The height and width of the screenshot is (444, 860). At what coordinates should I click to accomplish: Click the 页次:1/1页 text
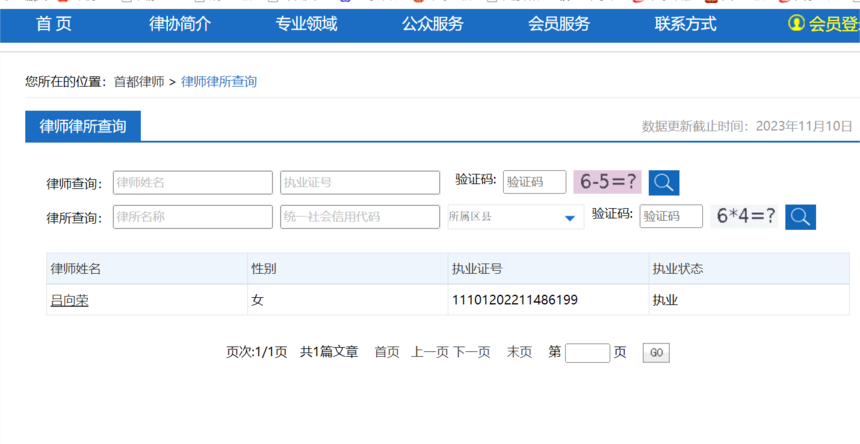pyautogui.click(x=257, y=352)
